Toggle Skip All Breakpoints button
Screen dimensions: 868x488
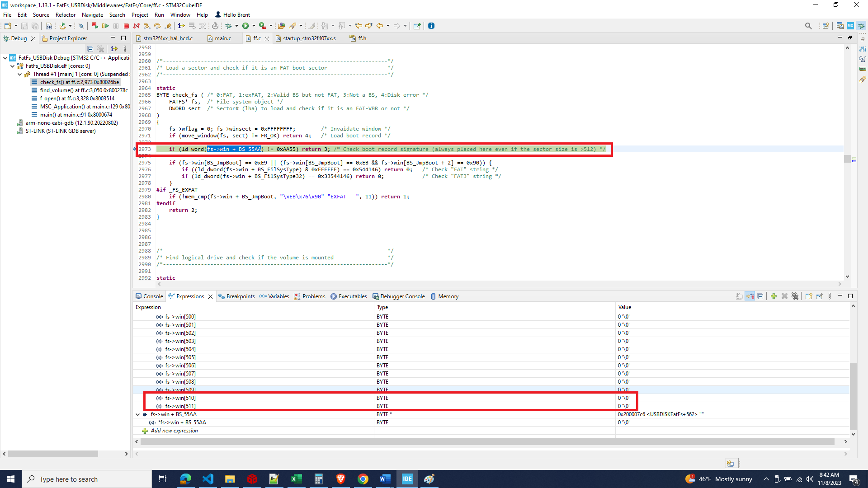coord(81,26)
